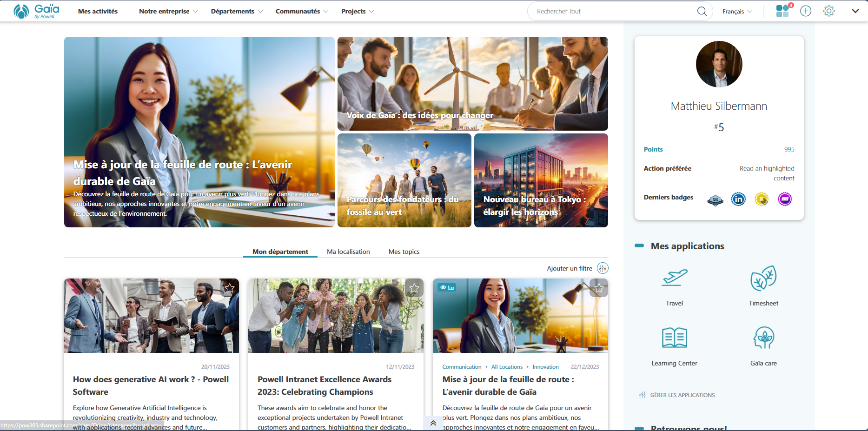Open the apps grid with 3 notifications

[x=782, y=11]
